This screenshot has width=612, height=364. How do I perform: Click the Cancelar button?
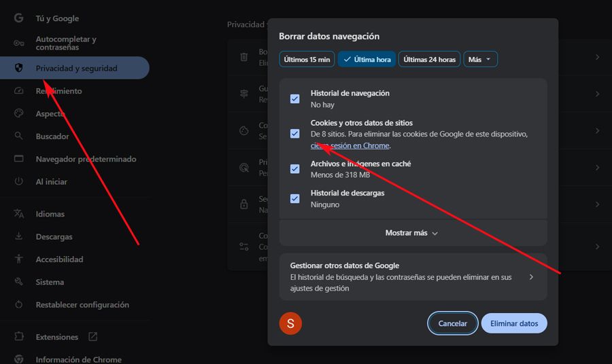click(452, 323)
